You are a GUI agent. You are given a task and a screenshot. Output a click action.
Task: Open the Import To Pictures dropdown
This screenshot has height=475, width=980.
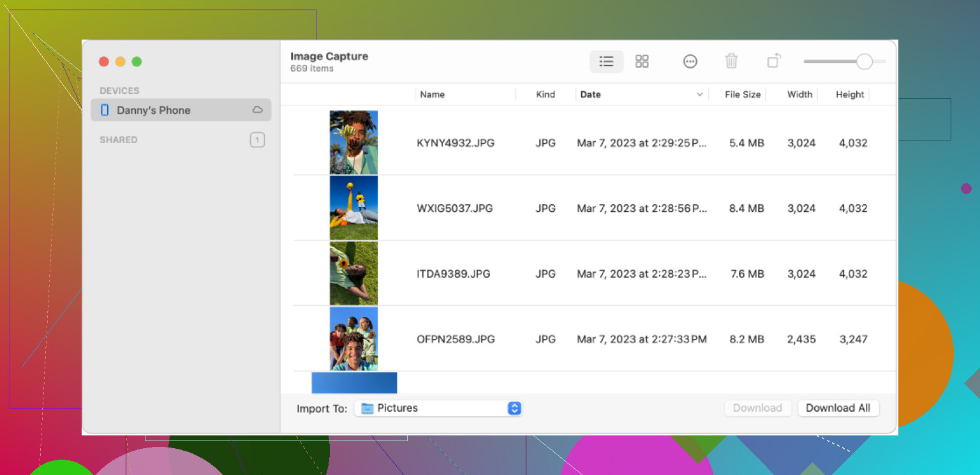click(x=438, y=408)
